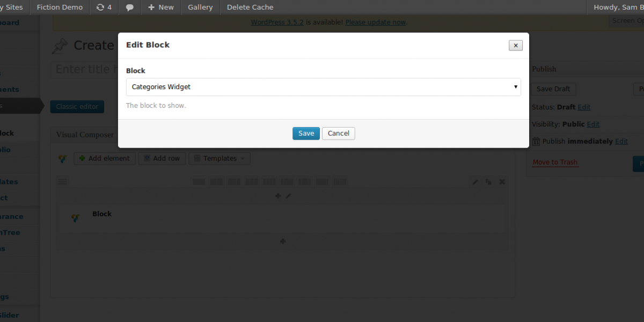Click the Visual Composer panel header
The image size is (644, 322).
86,135
